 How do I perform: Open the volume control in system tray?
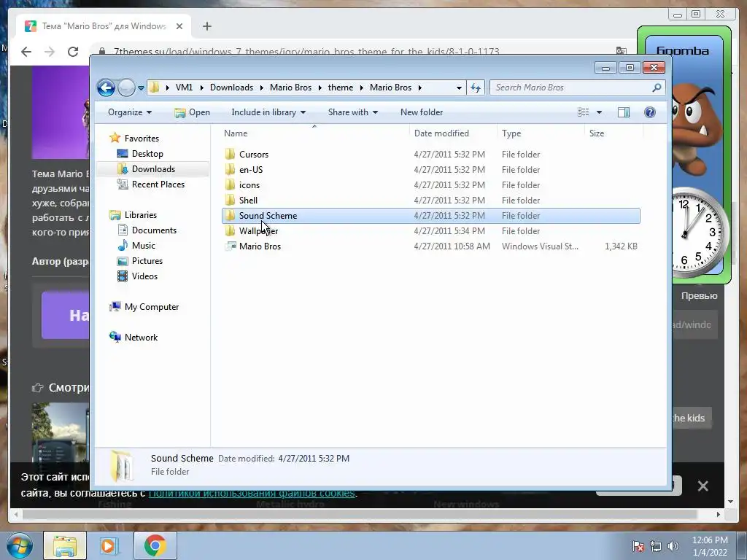click(x=673, y=546)
